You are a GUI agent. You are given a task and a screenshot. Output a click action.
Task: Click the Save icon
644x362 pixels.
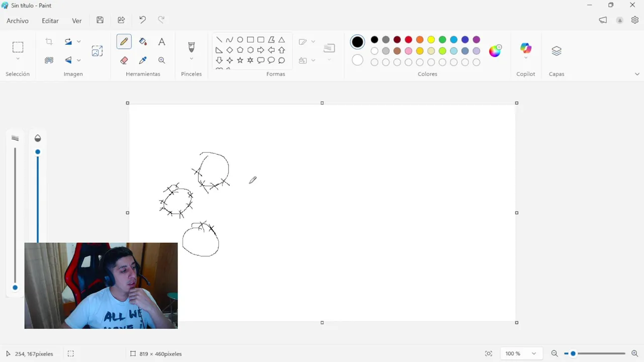(100, 20)
